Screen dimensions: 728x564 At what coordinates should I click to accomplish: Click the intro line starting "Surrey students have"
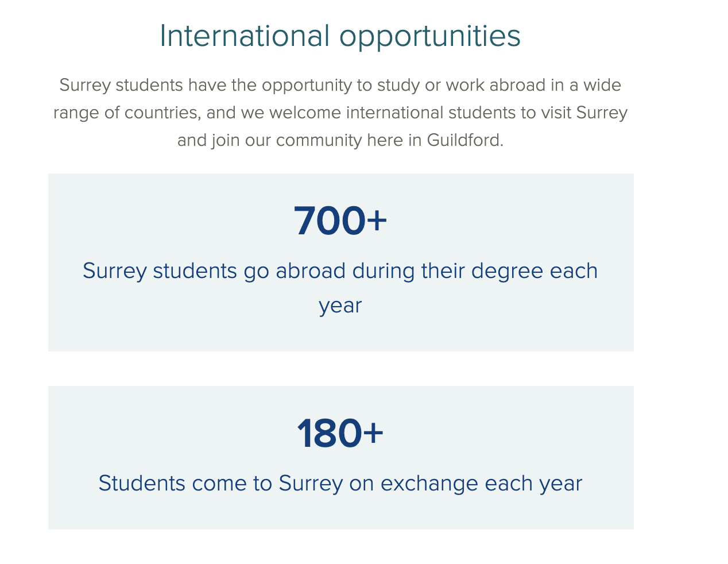tap(340, 85)
